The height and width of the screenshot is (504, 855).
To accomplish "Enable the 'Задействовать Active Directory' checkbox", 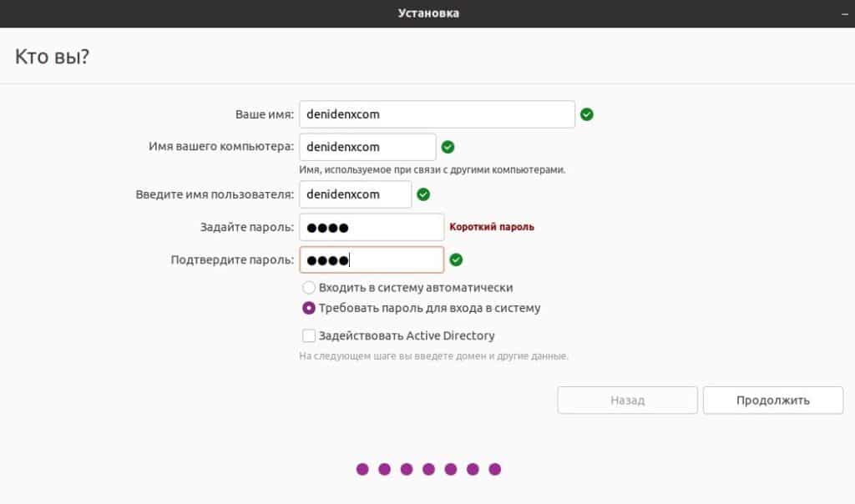I will [309, 335].
